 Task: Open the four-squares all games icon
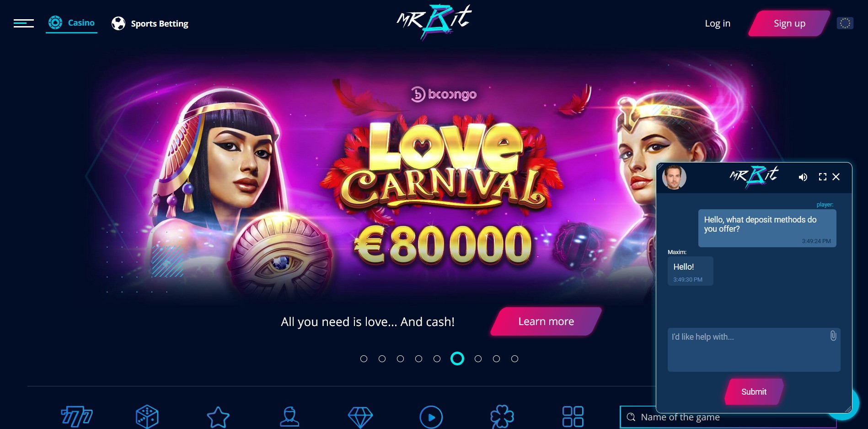[573, 417]
